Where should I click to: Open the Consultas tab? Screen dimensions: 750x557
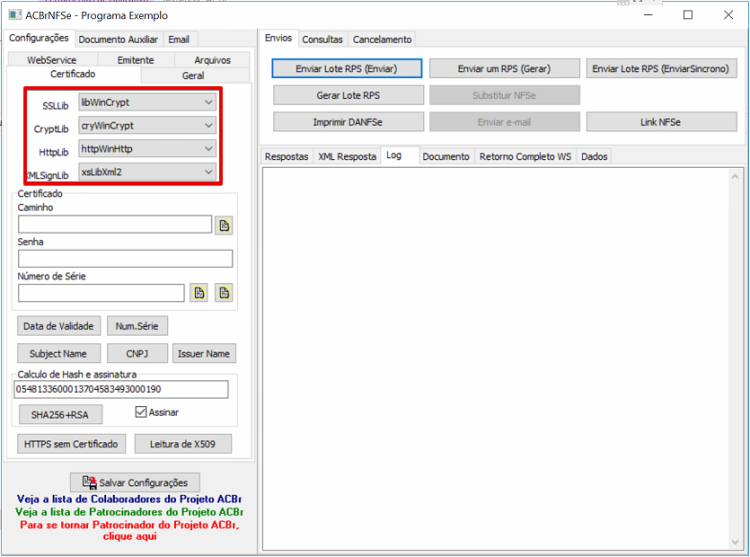[x=322, y=39]
